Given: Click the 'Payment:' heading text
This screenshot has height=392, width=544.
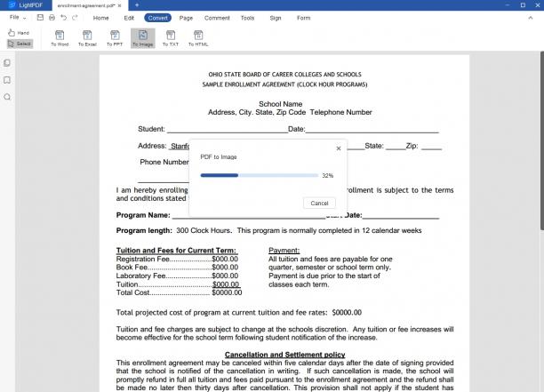Looking at the screenshot, I should (x=284, y=251).
